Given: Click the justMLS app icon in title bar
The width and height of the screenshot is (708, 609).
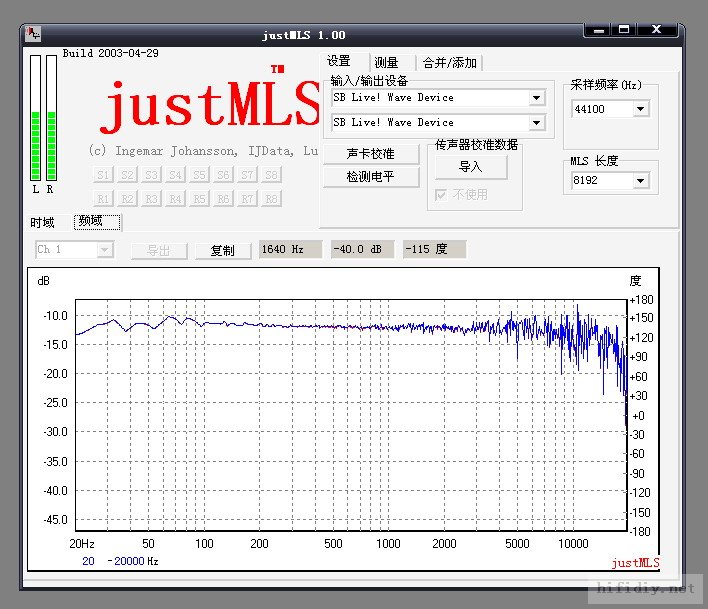Looking at the screenshot, I should point(34,34).
